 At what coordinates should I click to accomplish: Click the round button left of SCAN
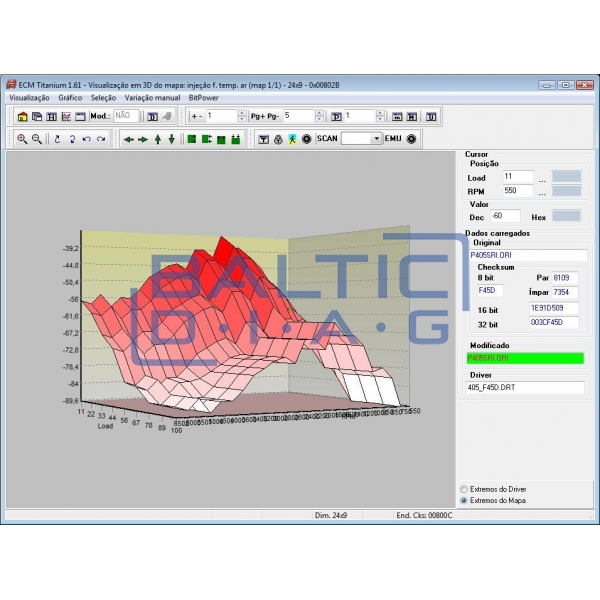[307, 139]
